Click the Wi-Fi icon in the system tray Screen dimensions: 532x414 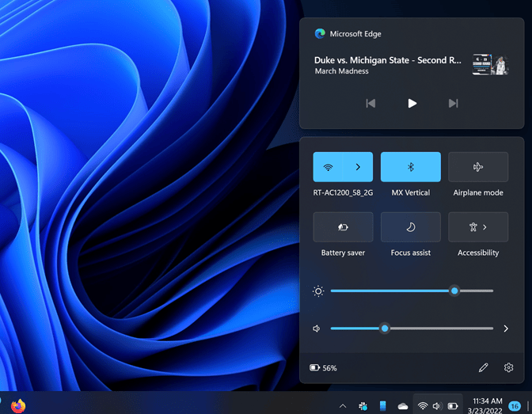point(423,406)
